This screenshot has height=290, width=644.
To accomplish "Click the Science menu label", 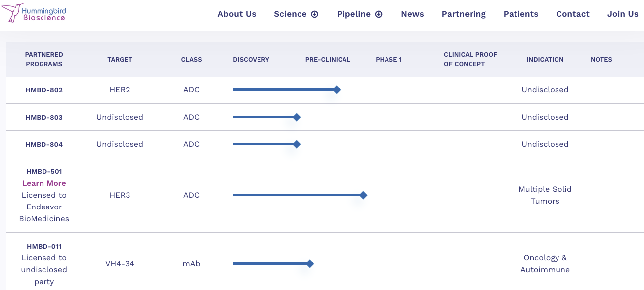I will tap(290, 14).
